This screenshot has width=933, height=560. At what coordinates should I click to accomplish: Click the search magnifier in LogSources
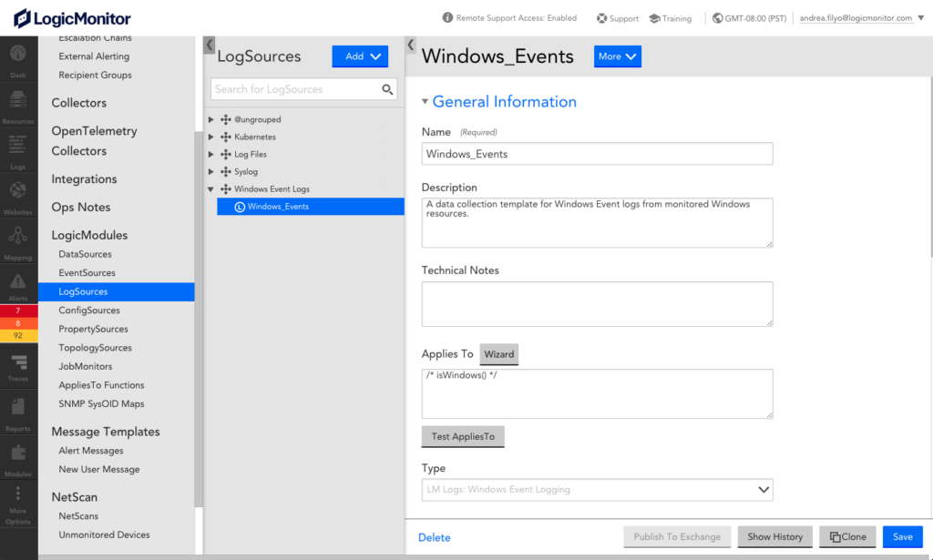(x=387, y=89)
